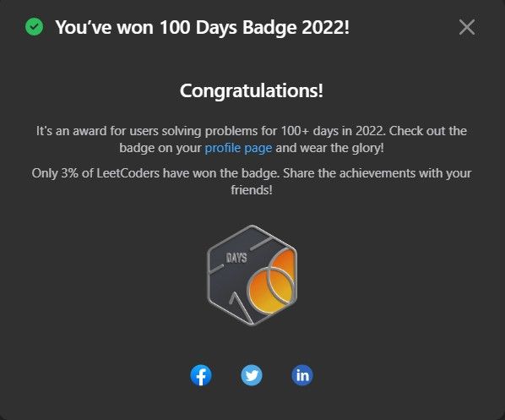Select the Congratulations! heading

[x=251, y=90]
